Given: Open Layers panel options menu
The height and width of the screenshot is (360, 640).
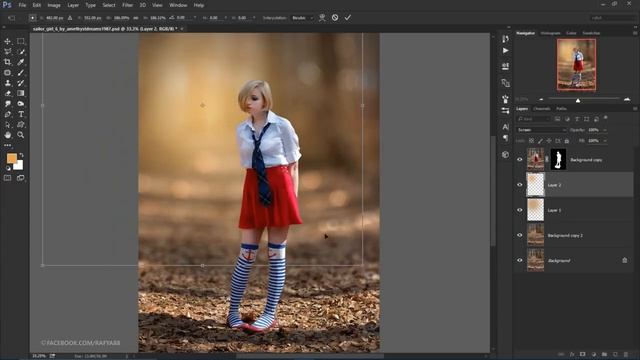Looking at the screenshot, I should point(635,109).
